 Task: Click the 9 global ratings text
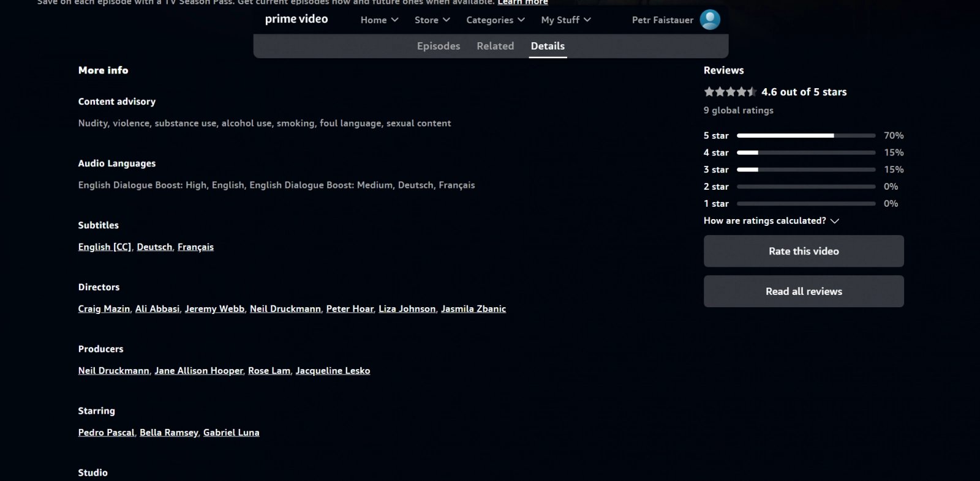point(739,111)
